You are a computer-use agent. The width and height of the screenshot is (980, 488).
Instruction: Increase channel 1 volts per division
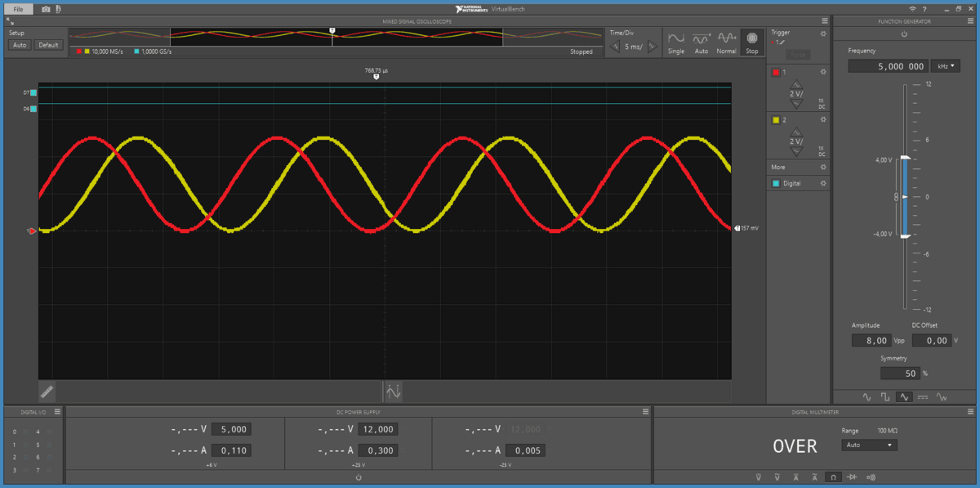click(797, 84)
